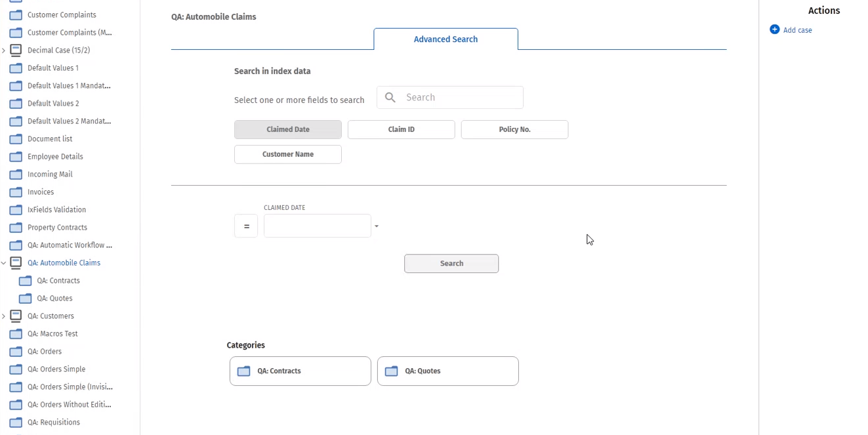Enable the Claim ID search field
The width and height of the screenshot is (868, 435).
pos(401,129)
